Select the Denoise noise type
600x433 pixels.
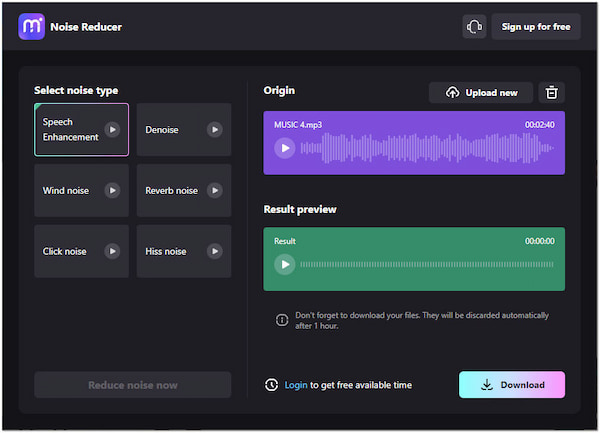184,130
